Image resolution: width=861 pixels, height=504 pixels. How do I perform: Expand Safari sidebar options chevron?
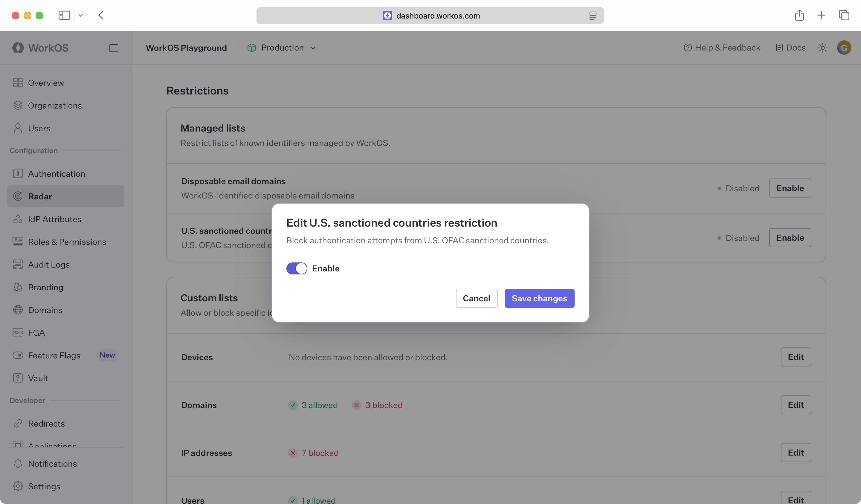81,15
